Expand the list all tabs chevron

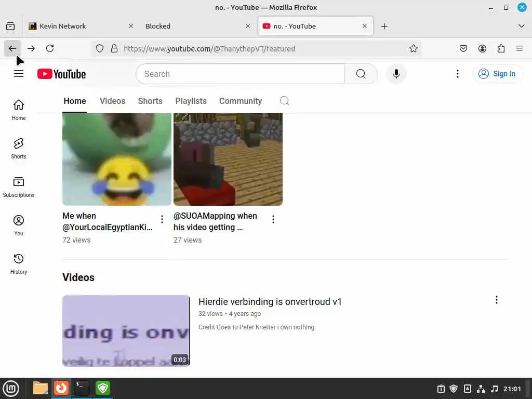[522, 26]
